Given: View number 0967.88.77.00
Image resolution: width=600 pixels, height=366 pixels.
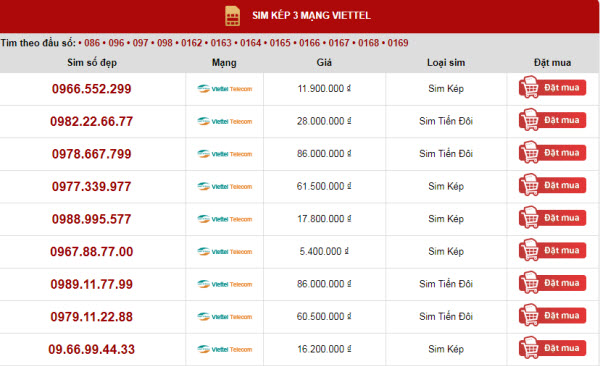Looking at the screenshot, I should point(92,252).
